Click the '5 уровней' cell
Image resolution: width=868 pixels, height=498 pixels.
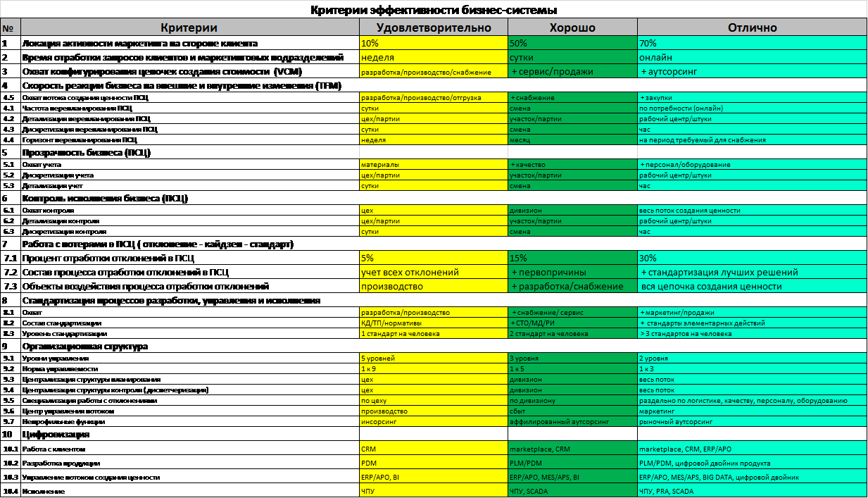pos(433,358)
